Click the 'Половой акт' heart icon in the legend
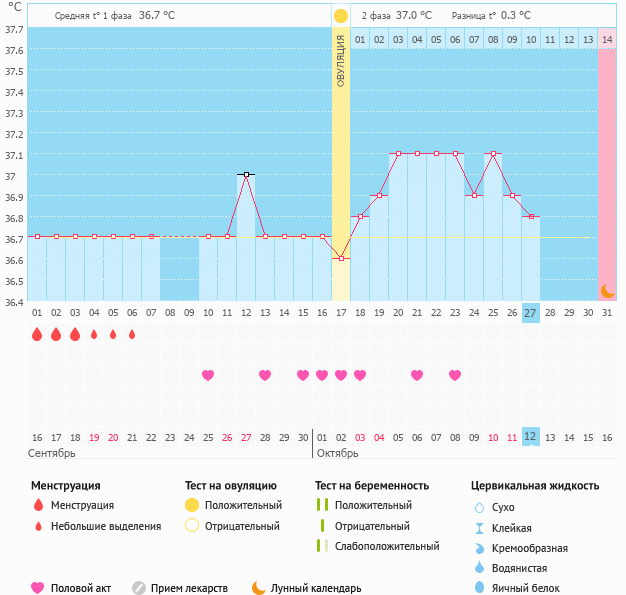 click(39, 588)
